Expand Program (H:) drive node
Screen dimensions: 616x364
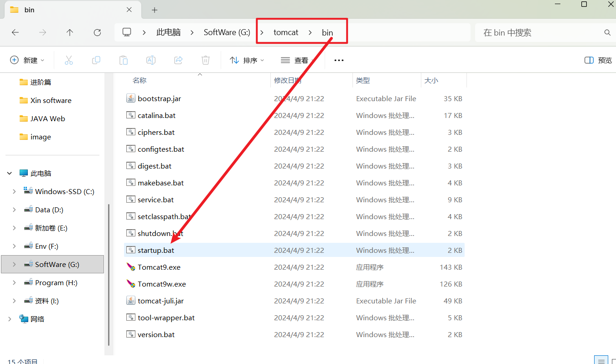(x=15, y=283)
